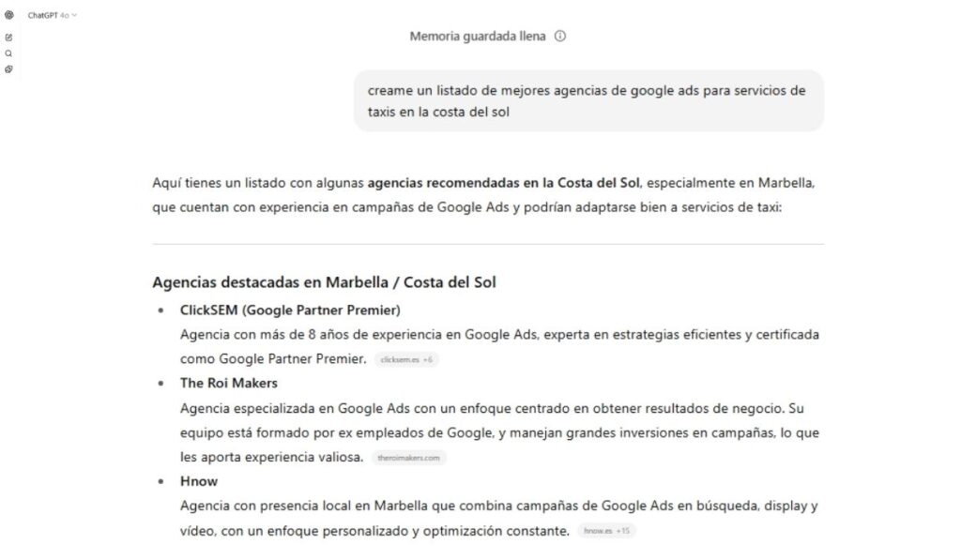Open the ChatGPT 4o model selector
Viewport: 961px width, 560px height.
pos(53,15)
